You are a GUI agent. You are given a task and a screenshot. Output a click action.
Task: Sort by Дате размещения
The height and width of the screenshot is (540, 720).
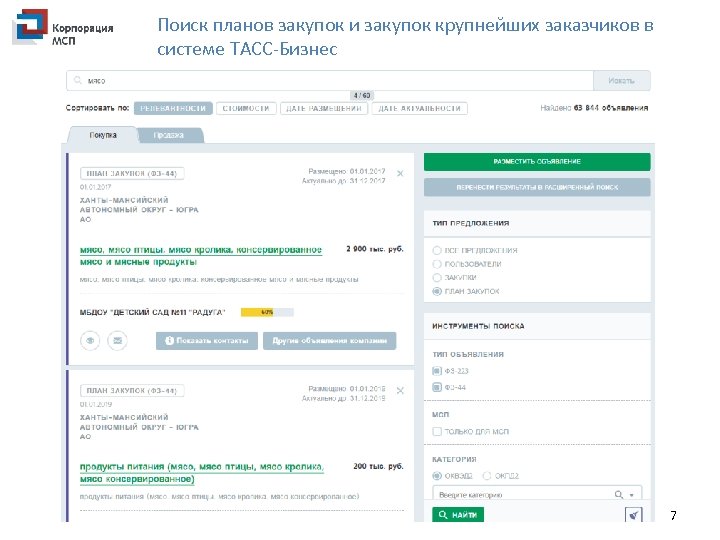(324, 108)
